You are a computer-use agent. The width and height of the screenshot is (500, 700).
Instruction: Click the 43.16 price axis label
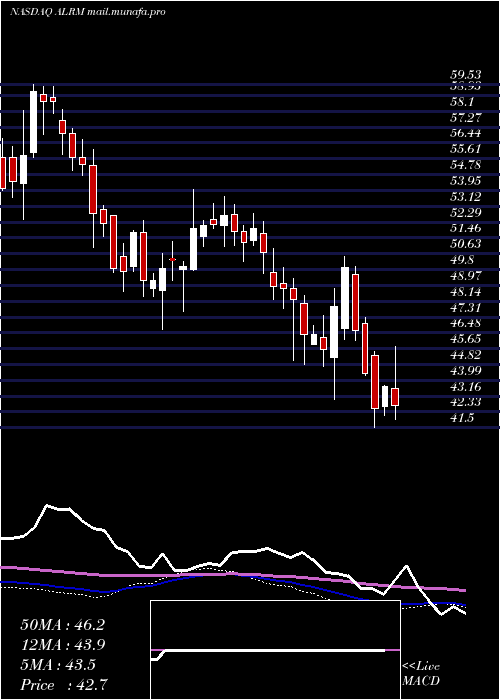tap(466, 386)
